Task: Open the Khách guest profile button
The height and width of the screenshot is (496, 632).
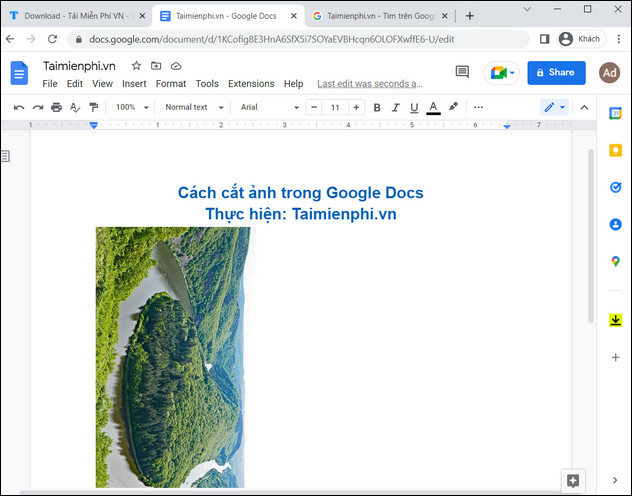Action: [x=581, y=39]
